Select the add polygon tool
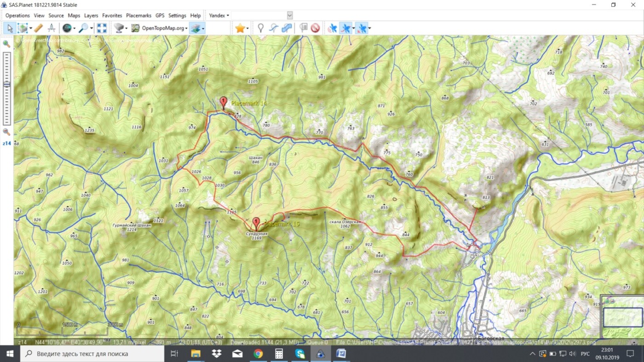The height and width of the screenshot is (362, 644). pyautogui.click(x=287, y=28)
